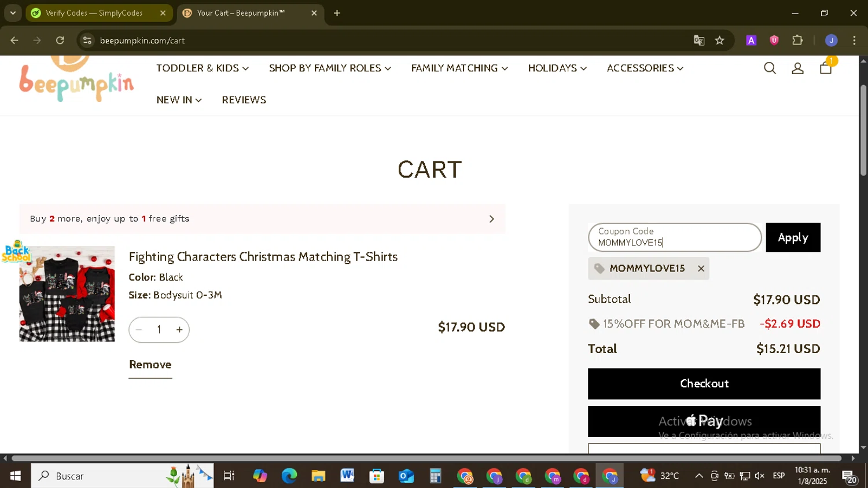The width and height of the screenshot is (868, 488).
Task: Click the Coupon Code input field
Action: pos(675,237)
